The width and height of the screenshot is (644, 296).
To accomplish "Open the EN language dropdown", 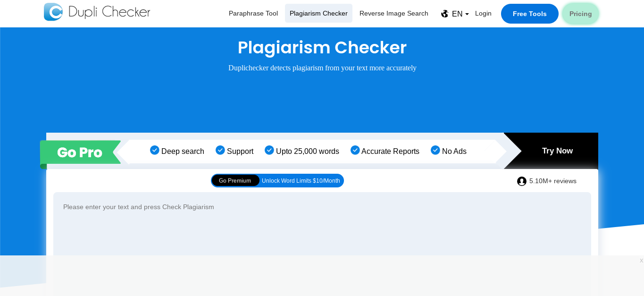I will click(460, 14).
